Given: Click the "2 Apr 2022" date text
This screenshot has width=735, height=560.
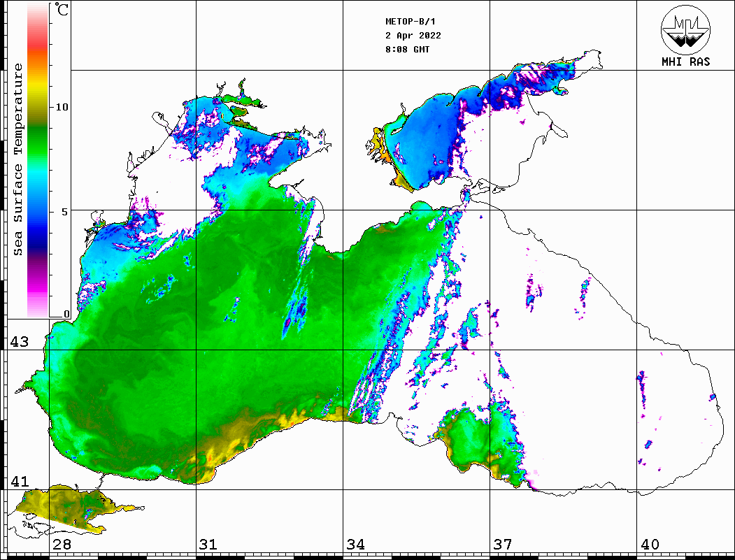Looking at the screenshot, I should [x=413, y=36].
